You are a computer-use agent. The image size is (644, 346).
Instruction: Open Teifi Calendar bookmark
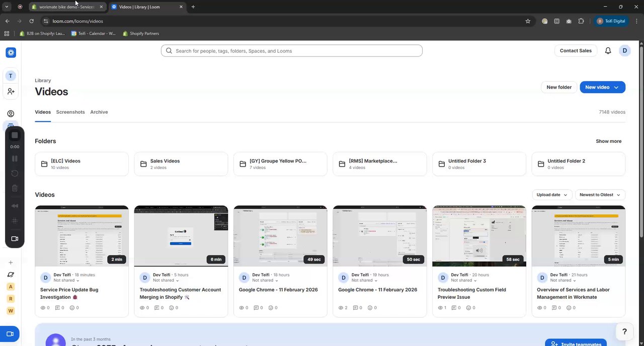tap(94, 33)
